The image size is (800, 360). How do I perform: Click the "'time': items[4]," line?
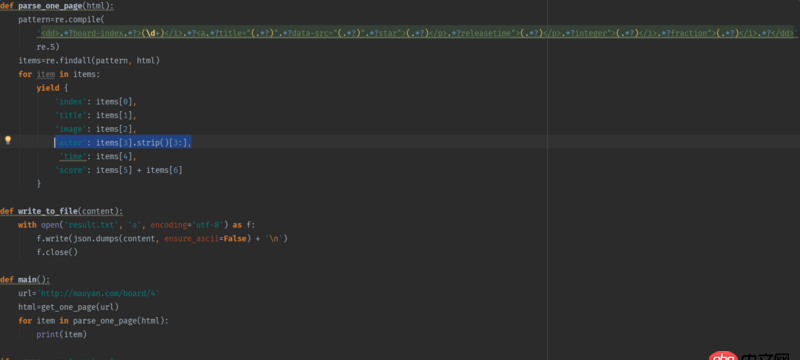98,156
